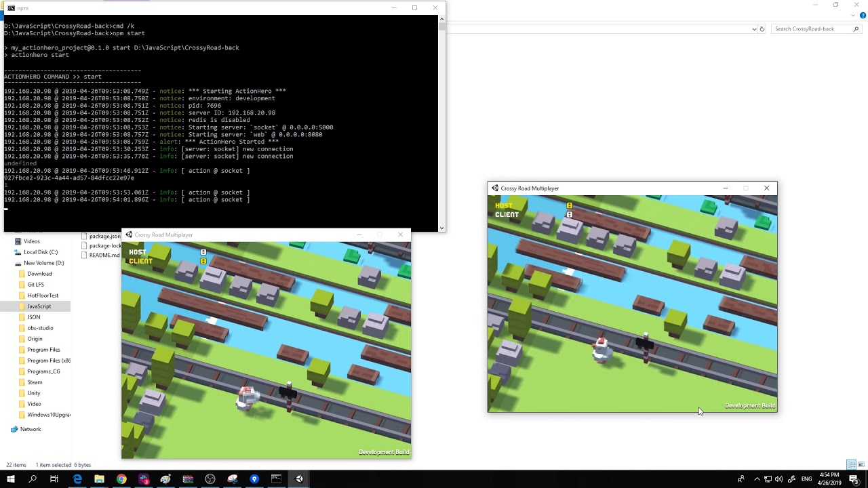Click the npm console window icon
Screen dimensions: 868x488
tap(11, 8)
